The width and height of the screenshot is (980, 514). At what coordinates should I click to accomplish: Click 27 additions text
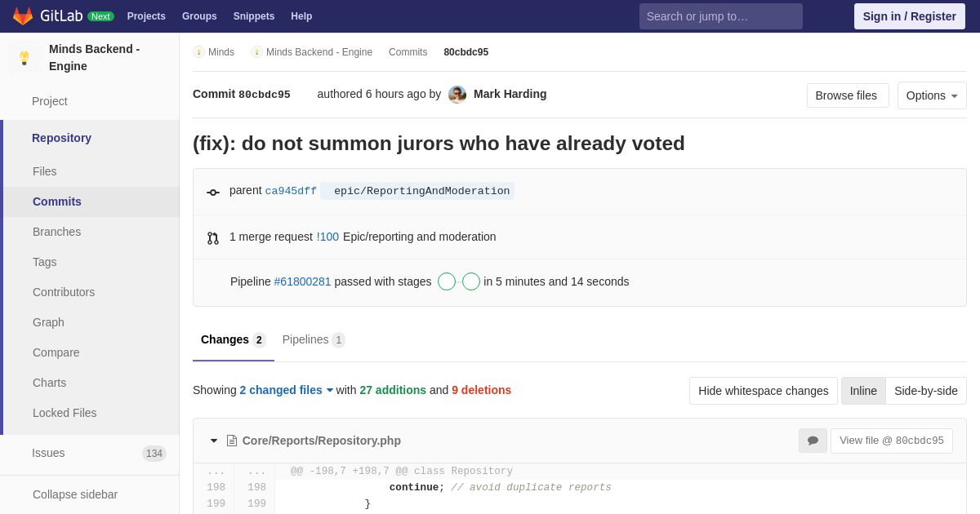pyautogui.click(x=393, y=390)
